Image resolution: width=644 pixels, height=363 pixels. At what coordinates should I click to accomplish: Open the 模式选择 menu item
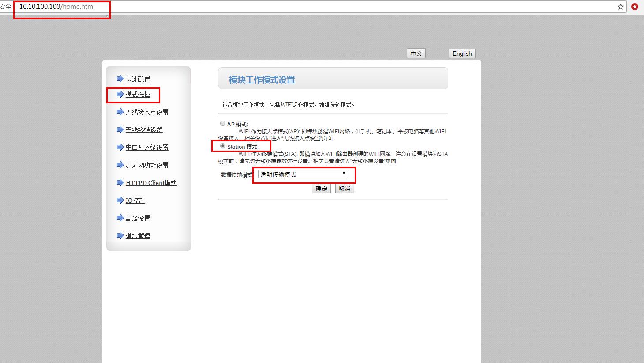138,95
